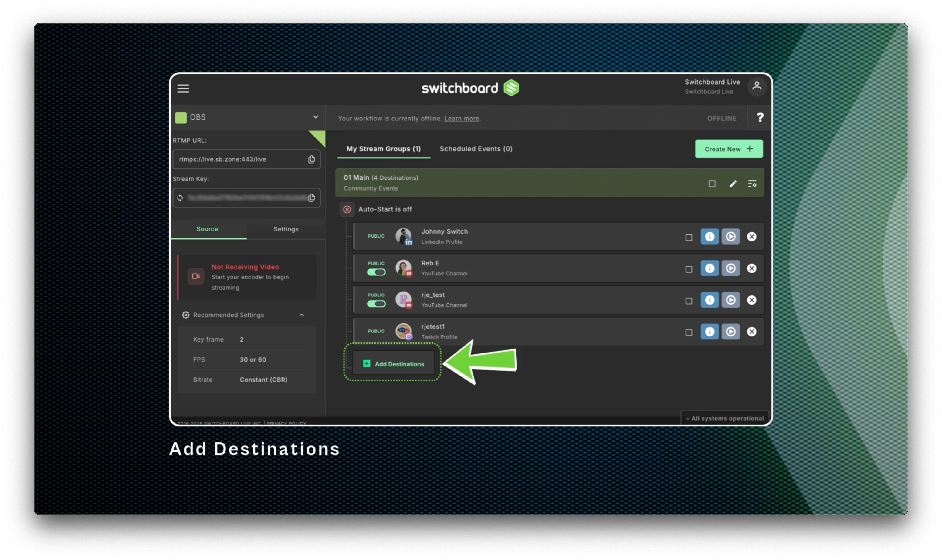Open the Settings tab in the sidebar
This screenshot has width=942, height=560.
pos(286,229)
